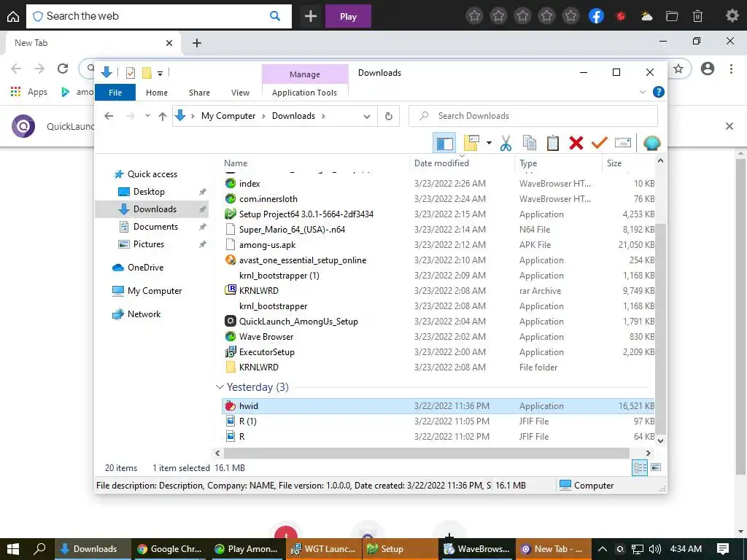This screenshot has width=747, height=560.
Task: Open the New folder icon dropdown arrow
Action: (x=489, y=143)
